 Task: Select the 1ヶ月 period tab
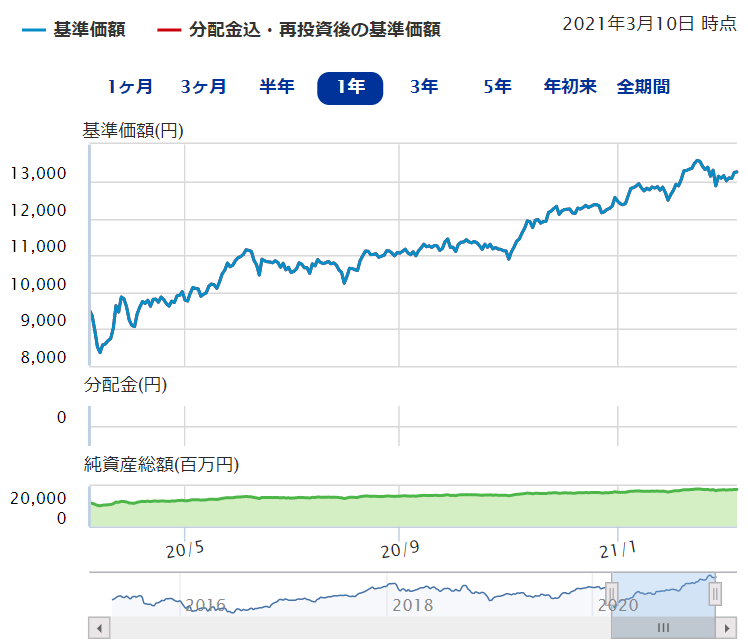pos(130,87)
